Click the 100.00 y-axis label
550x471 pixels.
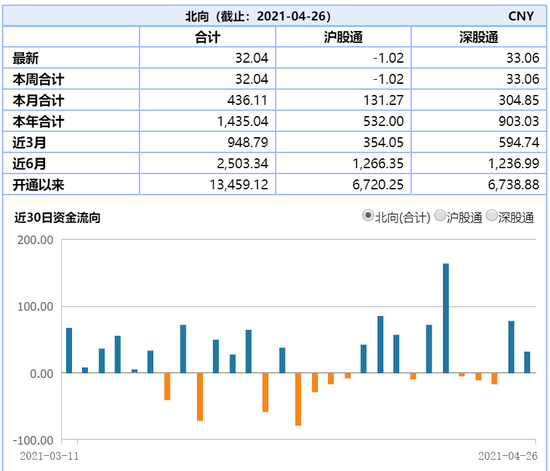[x=35, y=307]
